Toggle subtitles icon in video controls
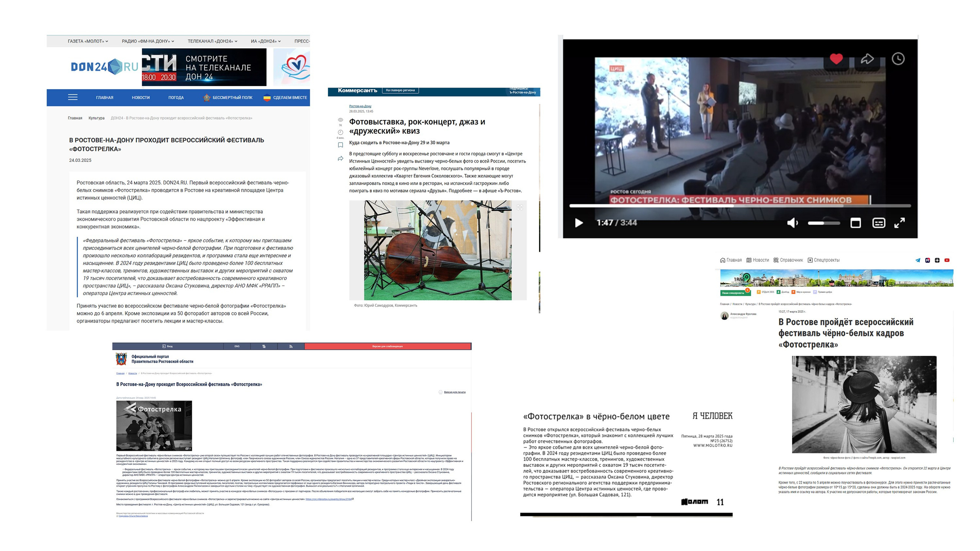This screenshot has height=551, width=980. (878, 223)
